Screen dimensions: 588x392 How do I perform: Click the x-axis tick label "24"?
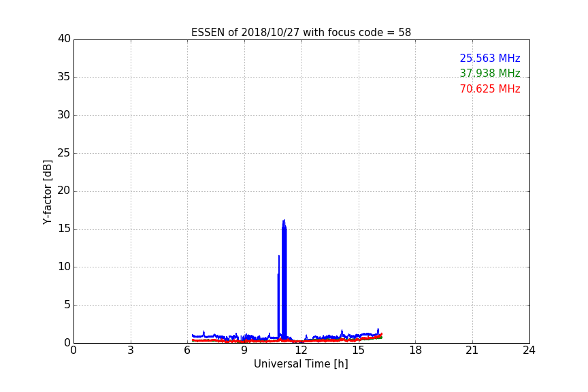pyautogui.click(x=529, y=350)
